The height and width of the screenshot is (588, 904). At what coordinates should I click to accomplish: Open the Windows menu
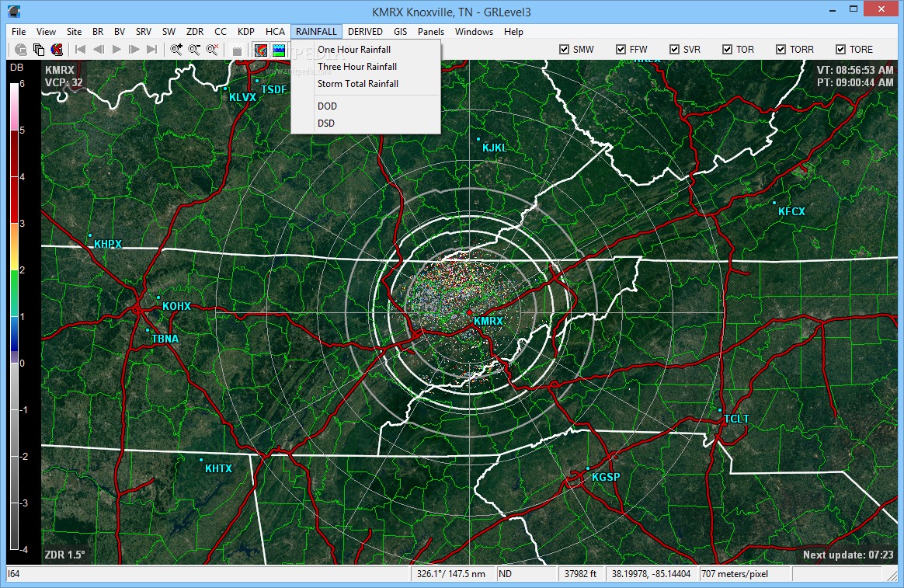coord(474,32)
